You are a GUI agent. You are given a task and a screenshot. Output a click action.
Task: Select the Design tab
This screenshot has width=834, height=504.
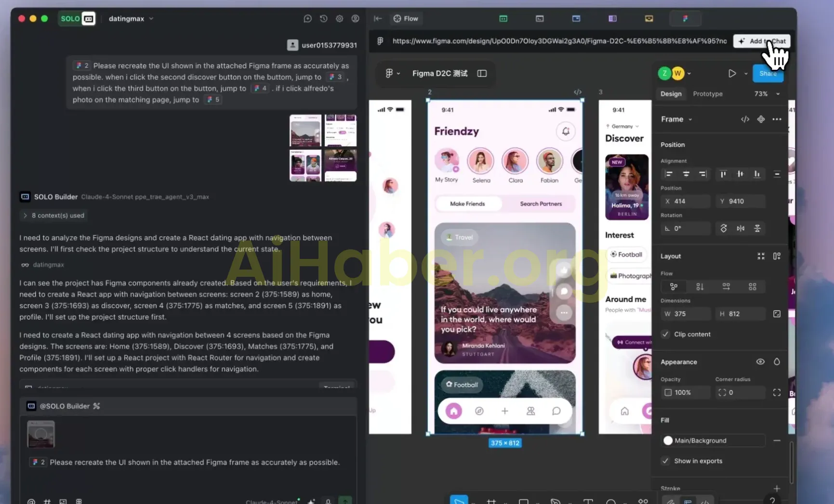tap(671, 94)
